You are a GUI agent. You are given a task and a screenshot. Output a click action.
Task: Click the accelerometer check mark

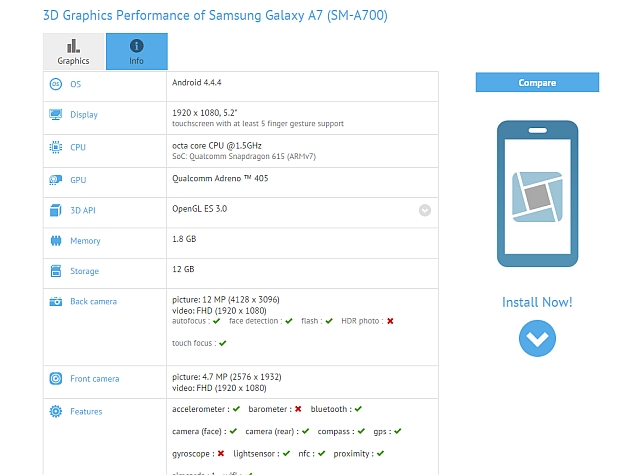click(237, 409)
